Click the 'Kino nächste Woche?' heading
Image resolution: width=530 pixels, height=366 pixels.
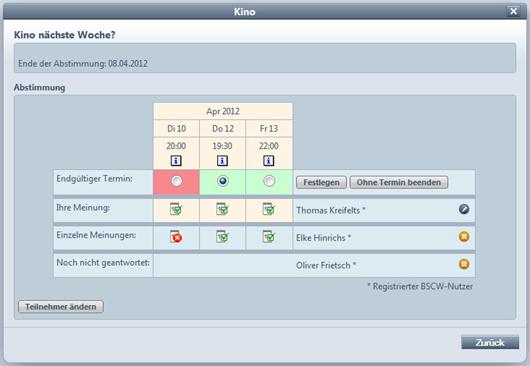tap(65, 35)
